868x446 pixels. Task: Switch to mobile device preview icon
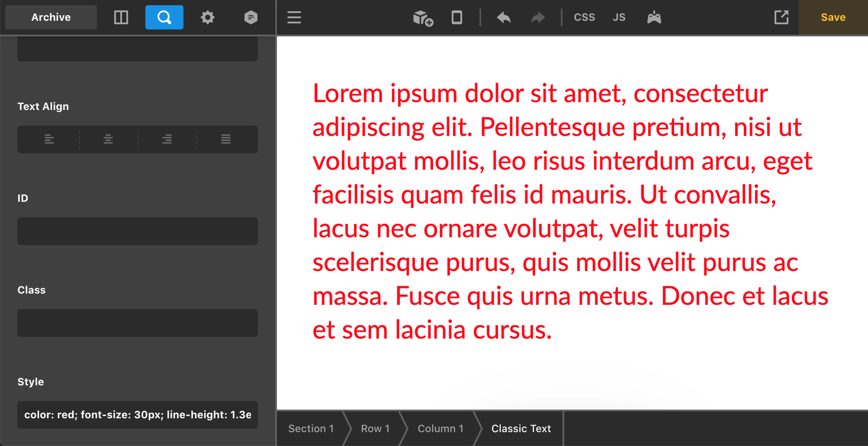point(457,17)
